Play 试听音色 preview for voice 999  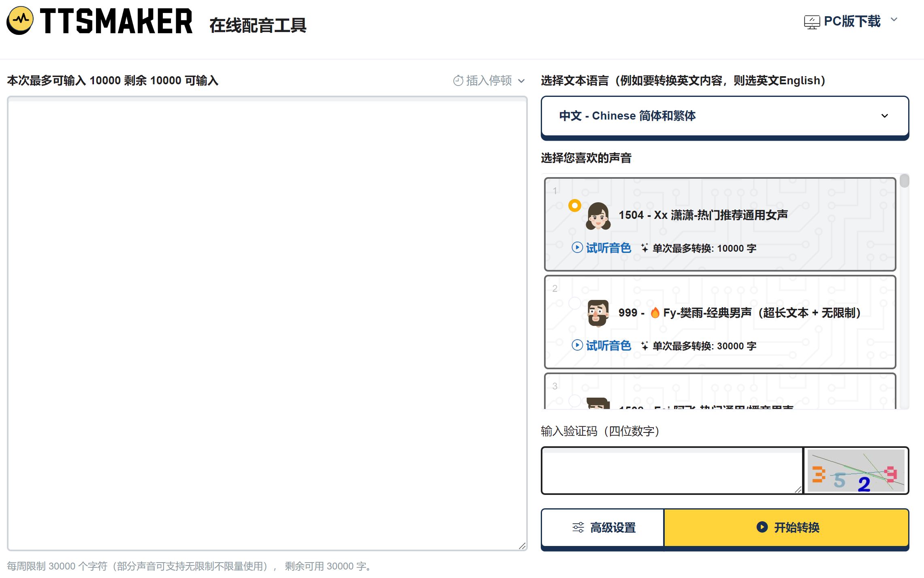click(x=602, y=345)
